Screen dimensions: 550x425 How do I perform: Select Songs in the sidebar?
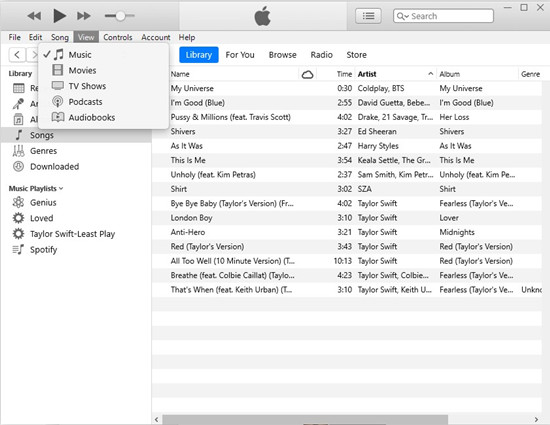tap(76, 135)
